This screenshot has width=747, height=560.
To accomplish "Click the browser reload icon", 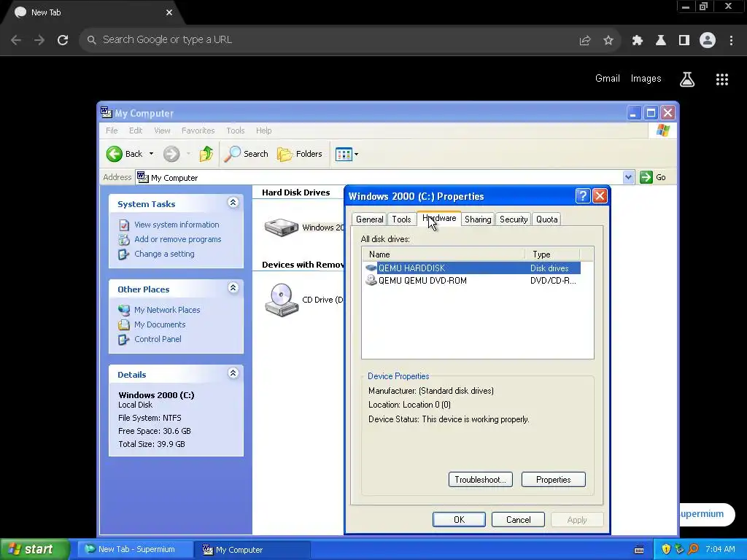I will (63, 40).
